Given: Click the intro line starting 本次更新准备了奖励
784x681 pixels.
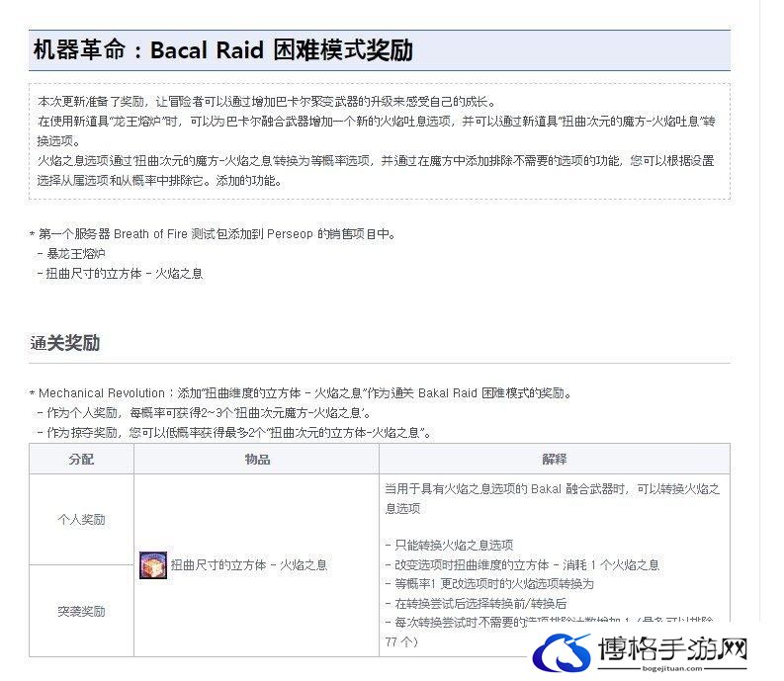Looking at the screenshot, I should tap(267, 102).
